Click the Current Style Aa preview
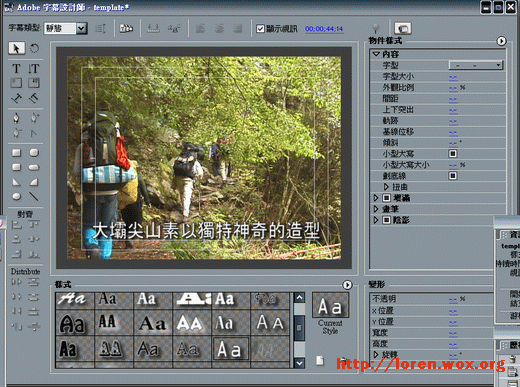This screenshot has width=520, height=387. [x=330, y=305]
